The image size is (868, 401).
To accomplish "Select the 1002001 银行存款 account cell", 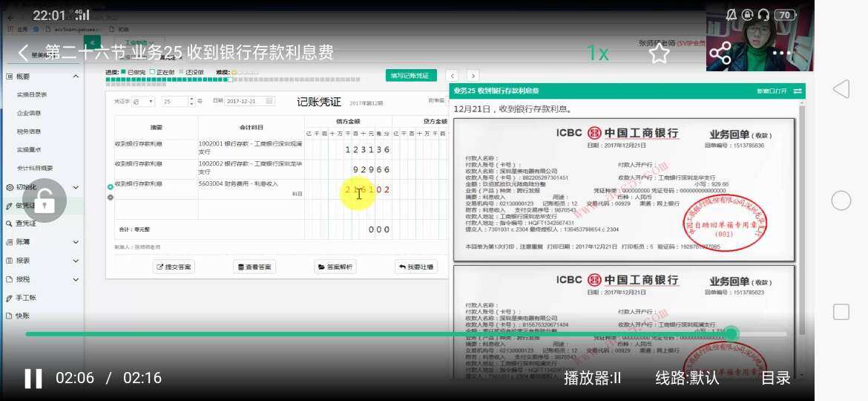I will (251, 149).
